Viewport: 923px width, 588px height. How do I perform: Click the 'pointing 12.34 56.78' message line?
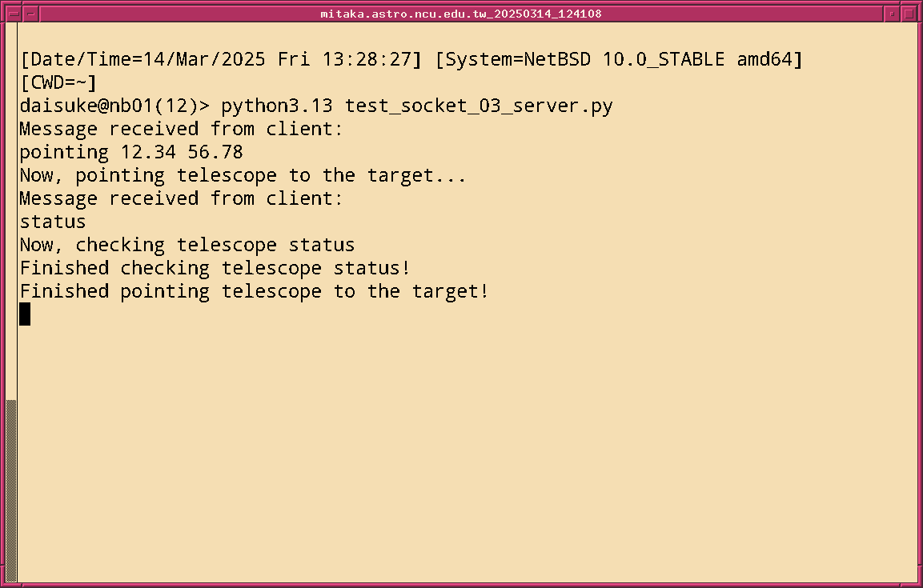click(131, 152)
